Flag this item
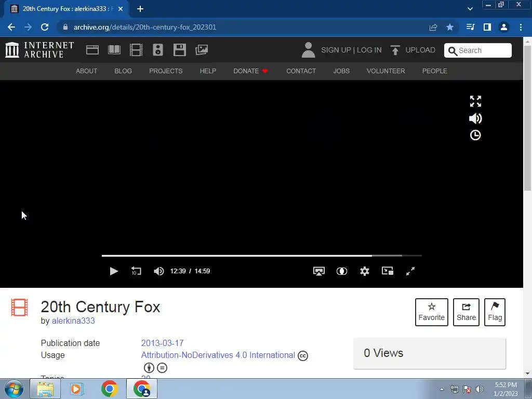 495,312
